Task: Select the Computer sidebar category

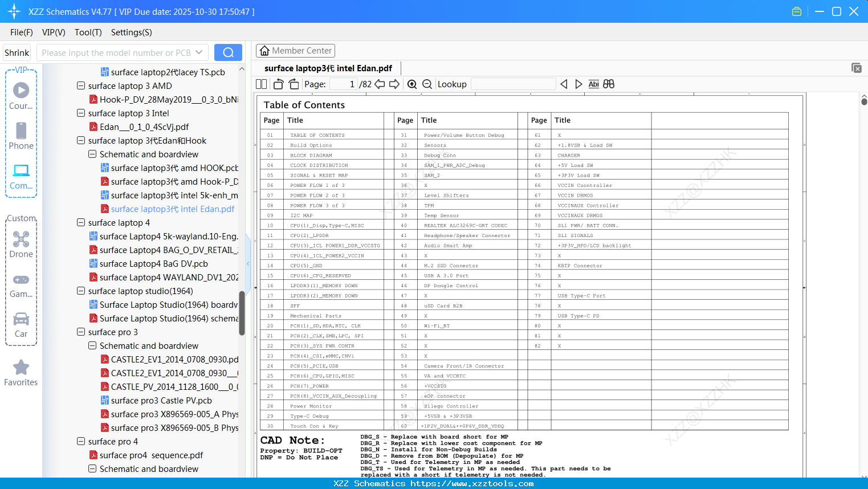Action: point(21,177)
